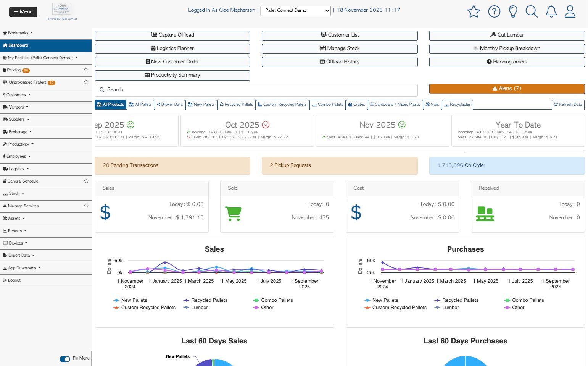Open the Productivity Summary shortcut

click(172, 75)
